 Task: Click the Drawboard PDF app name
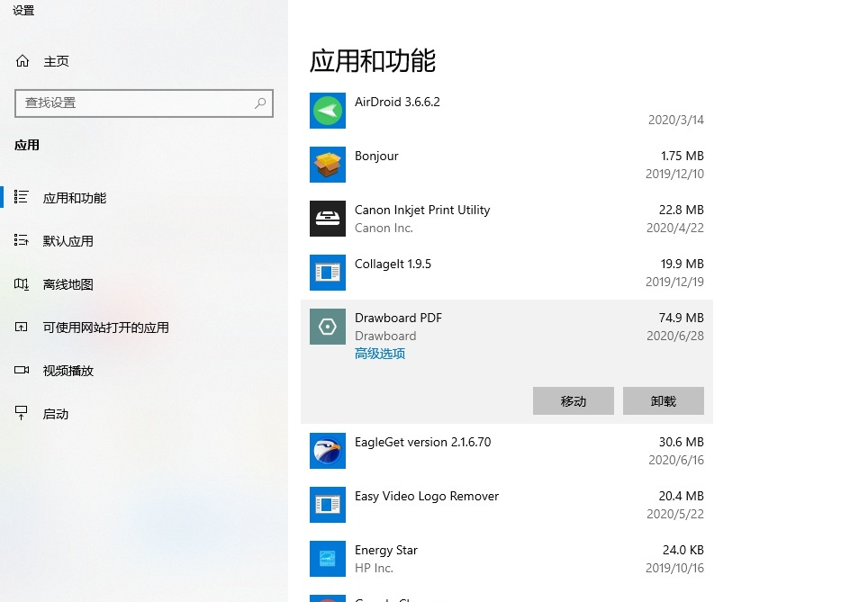398,319
